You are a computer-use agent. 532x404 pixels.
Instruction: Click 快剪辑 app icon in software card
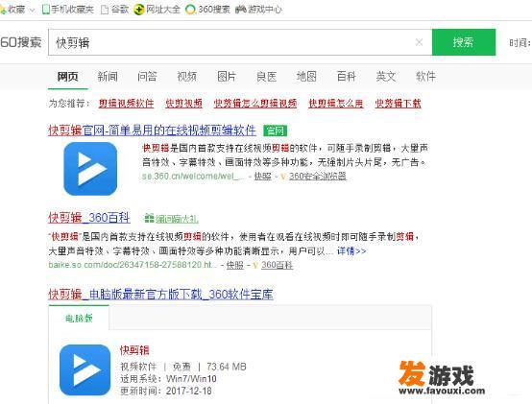pyautogui.click(x=85, y=370)
